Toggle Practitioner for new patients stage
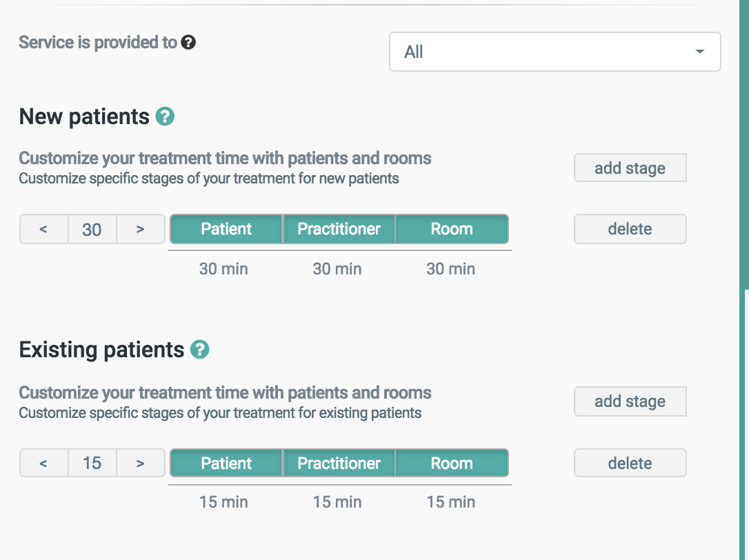Viewport: 749px width, 560px height. pyautogui.click(x=339, y=229)
